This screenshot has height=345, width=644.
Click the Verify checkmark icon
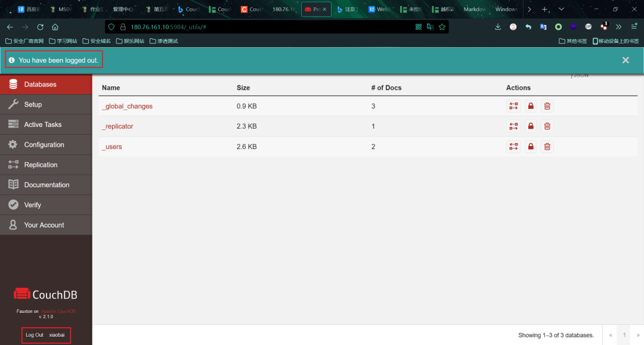pos(13,205)
